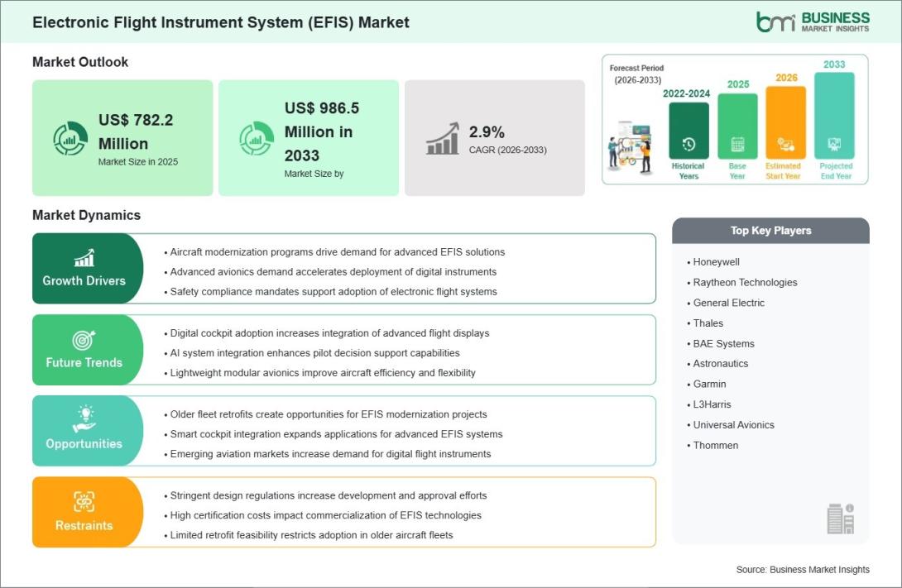Viewport: 902px width, 588px height.
Task: Click the analysts illustration in the forecast panel
Action: (x=630, y=147)
